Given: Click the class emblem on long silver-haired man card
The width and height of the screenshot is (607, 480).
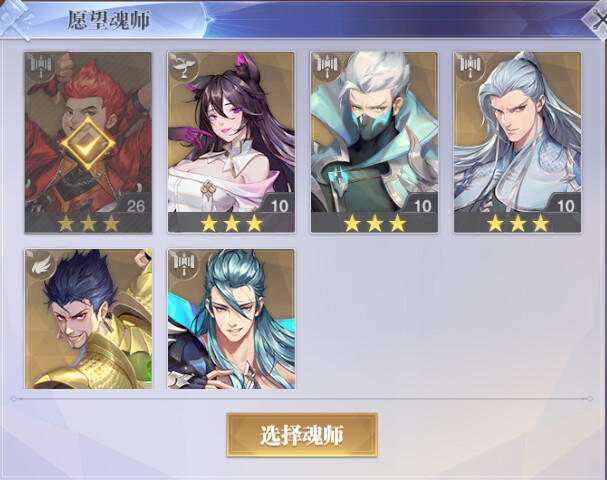Looking at the screenshot, I should (x=470, y=66).
